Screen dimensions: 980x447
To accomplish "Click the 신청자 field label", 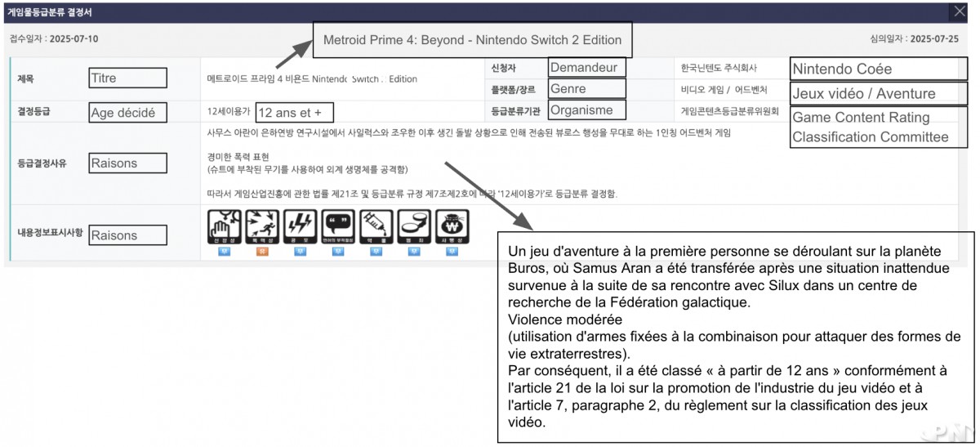I will pyautogui.click(x=505, y=67).
